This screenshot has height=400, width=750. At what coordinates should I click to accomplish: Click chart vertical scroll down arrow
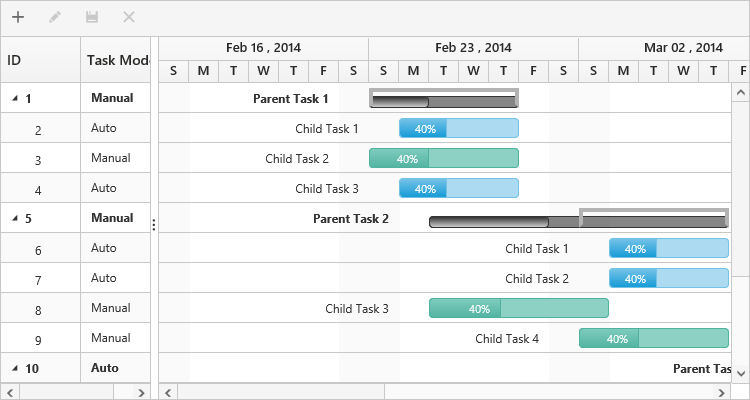pyautogui.click(x=741, y=372)
